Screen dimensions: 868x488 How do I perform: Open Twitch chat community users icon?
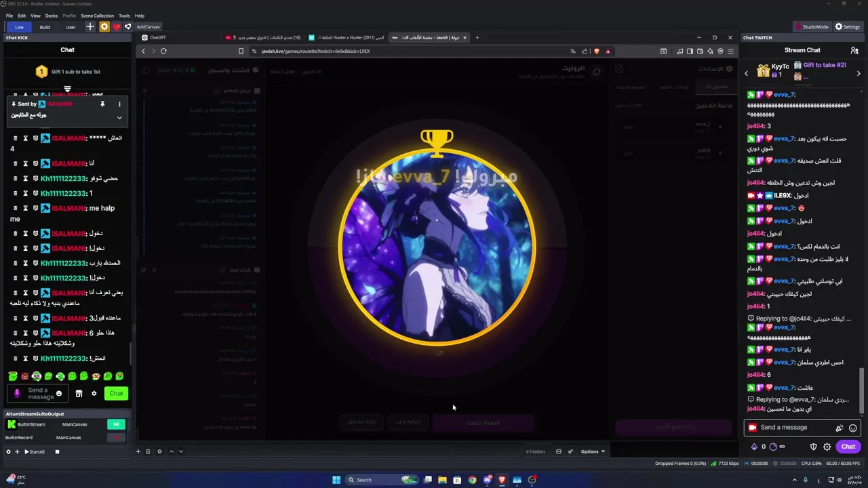point(854,50)
